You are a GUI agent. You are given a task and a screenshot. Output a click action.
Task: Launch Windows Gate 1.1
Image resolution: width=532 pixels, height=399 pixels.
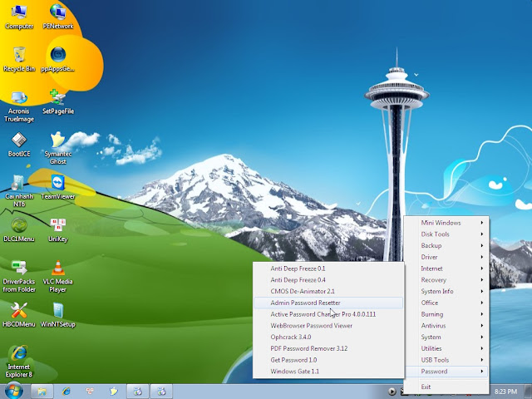pyautogui.click(x=328, y=372)
